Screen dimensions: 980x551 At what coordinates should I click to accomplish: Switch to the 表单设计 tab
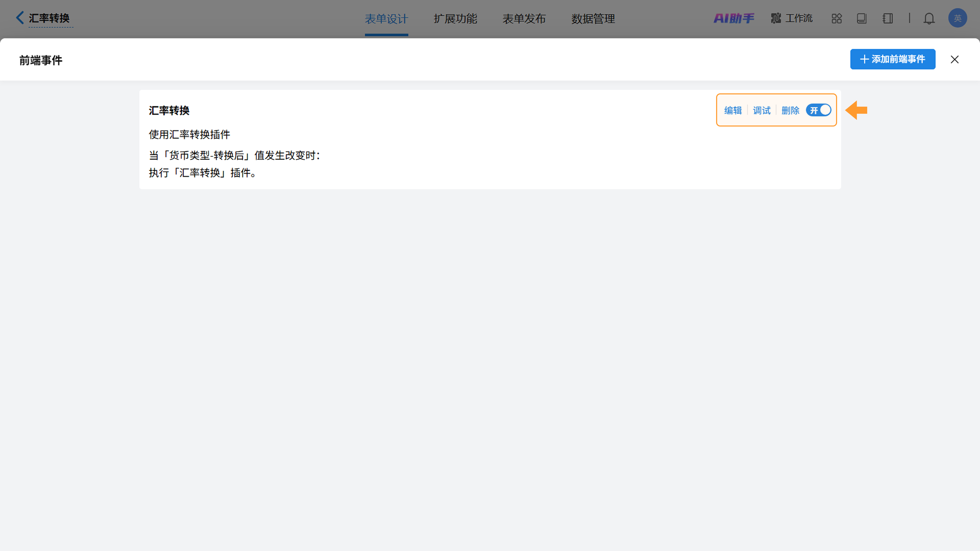coord(386,19)
